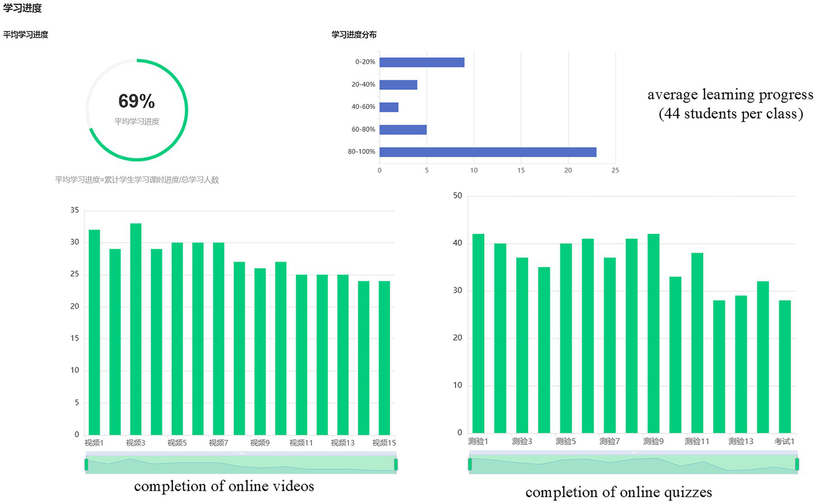Select the green bar for 视频1
Screen dimensions: 817x504
(x=94, y=333)
